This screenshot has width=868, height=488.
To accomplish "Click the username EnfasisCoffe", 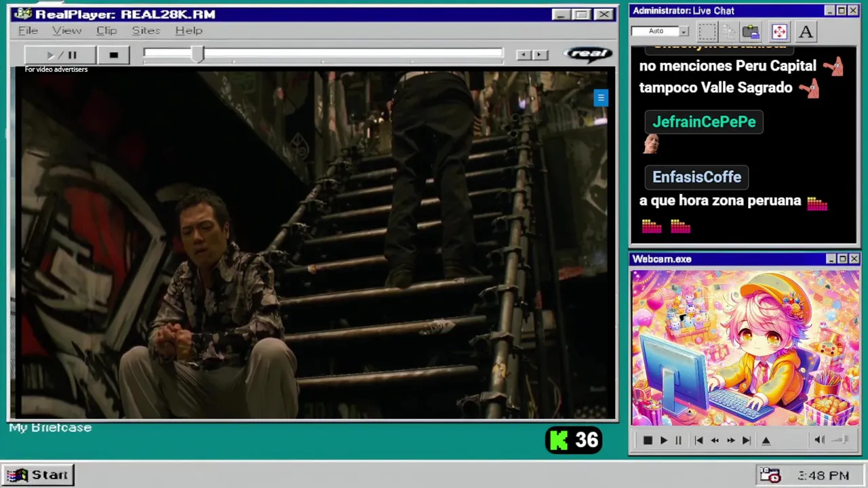I will click(696, 177).
